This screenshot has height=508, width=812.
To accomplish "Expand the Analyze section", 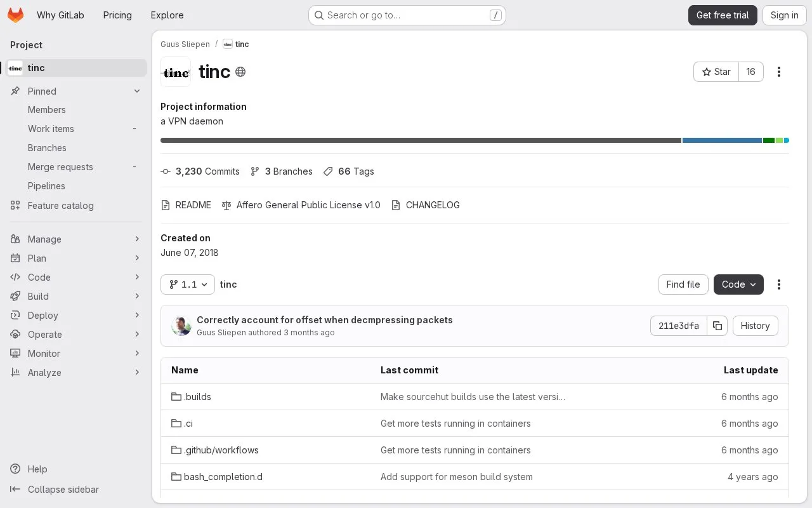I will (76, 373).
